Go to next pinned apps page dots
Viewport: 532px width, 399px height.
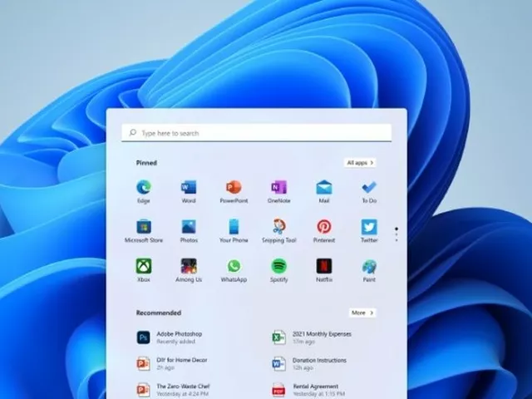coord(397,234)
